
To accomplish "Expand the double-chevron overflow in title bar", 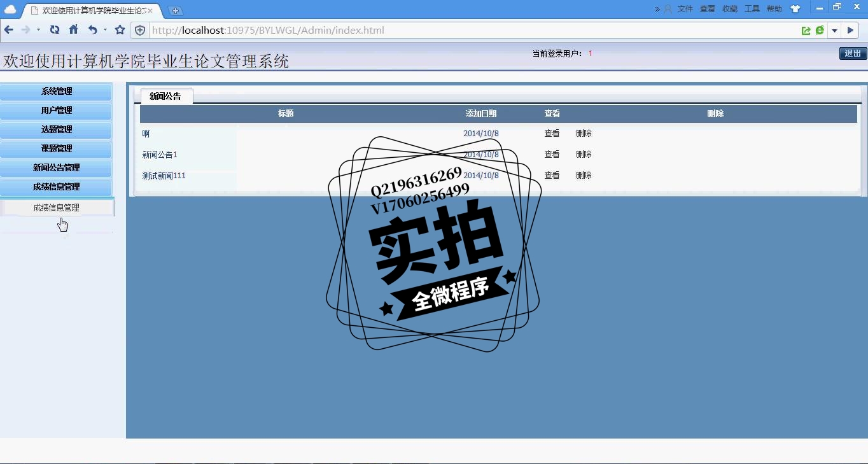I will click(657, 9).
